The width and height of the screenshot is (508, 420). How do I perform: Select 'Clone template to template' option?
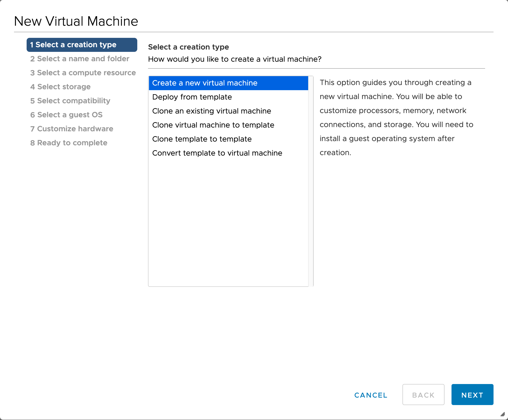click(x=202, y=139)
